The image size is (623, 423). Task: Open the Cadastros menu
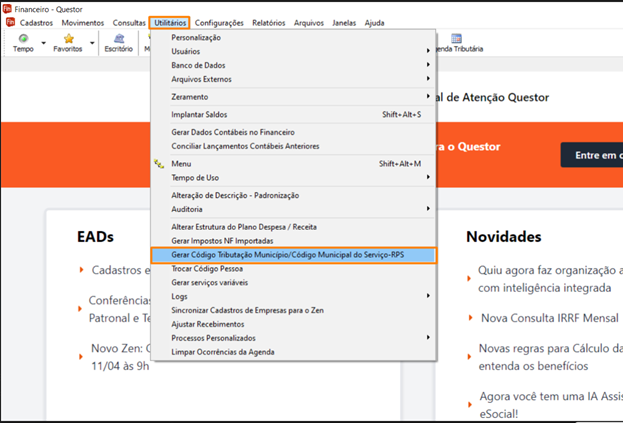[36, 23]
